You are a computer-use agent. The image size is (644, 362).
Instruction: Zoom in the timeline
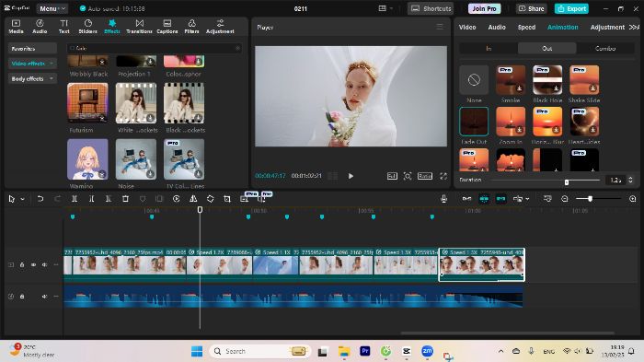(x=633, y=199)
